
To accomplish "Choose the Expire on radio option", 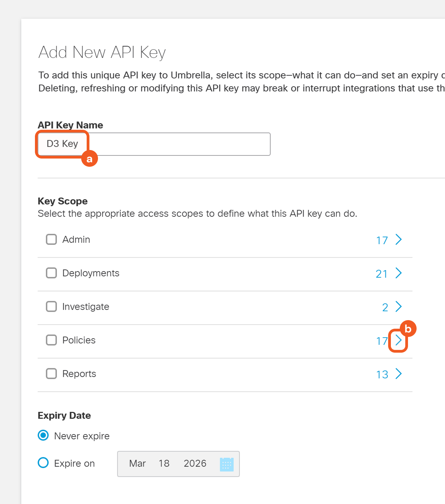I will click(43, 463).
